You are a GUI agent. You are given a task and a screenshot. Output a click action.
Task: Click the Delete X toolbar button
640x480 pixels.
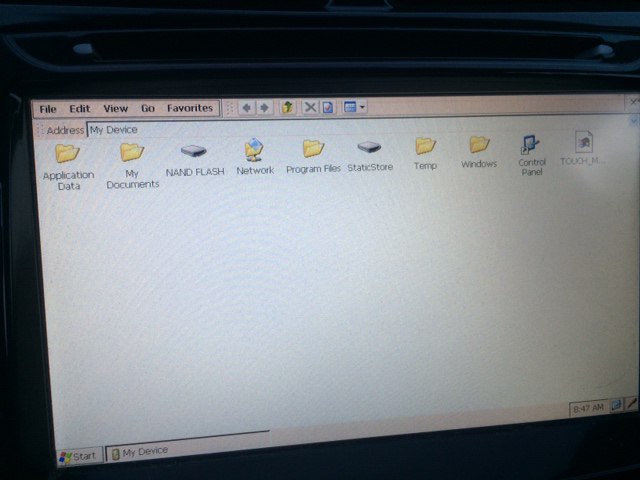[310, 107]
